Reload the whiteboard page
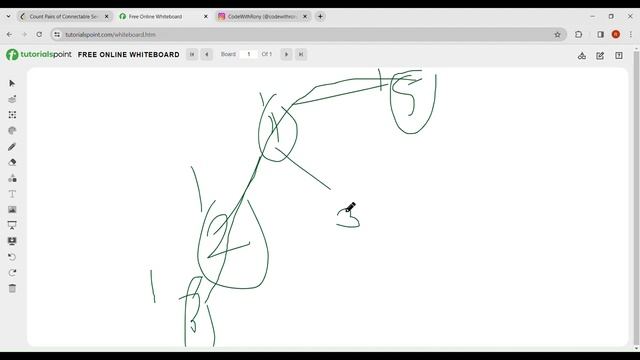The height and width of the screenshot is (360, 640). click(x=39, y=35)
